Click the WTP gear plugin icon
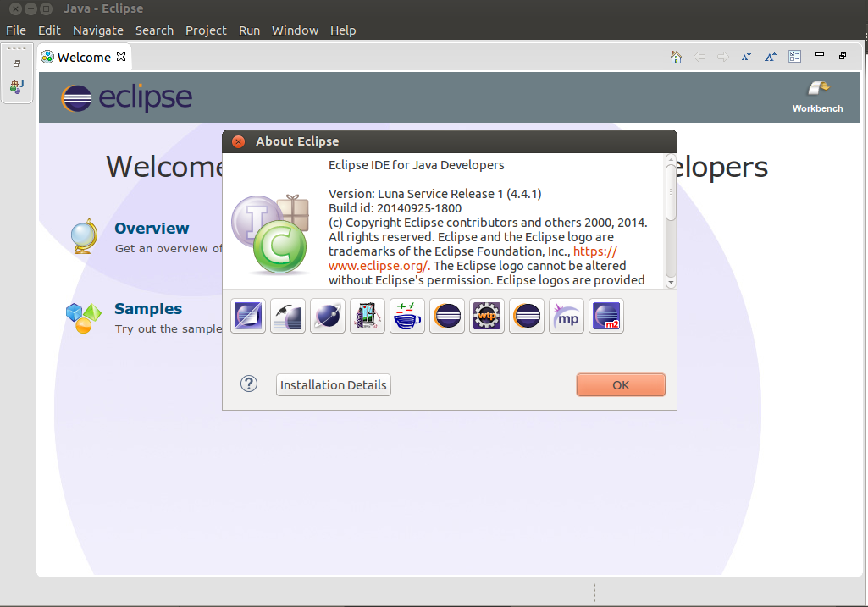Viewport: 868px width, 607px height. pyautogui.click(x=487, y=316)
